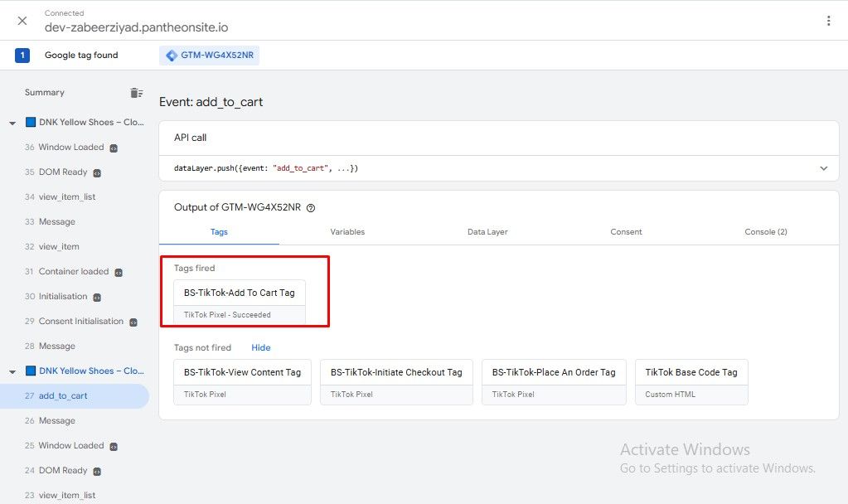This screenshot has width=848, height=504.
Task: Open the BS-TikTok-Initiate Checkout Tag card
Action: [396, 382]
